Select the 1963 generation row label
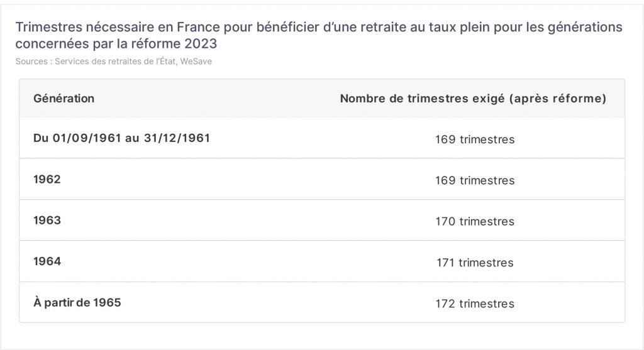 [x=47, y=221]
